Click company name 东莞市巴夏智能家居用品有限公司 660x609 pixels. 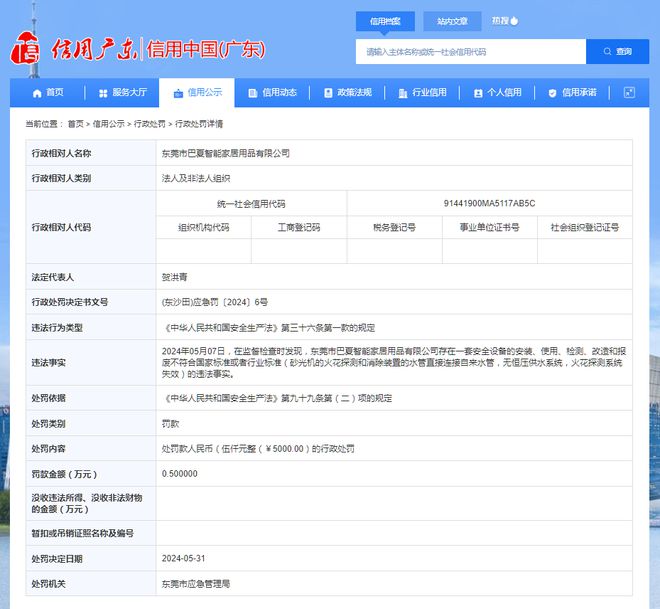pos(226,153)
